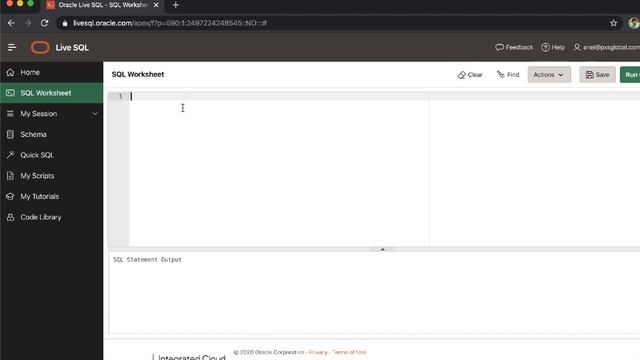The width and height of the screenshot is (640, 360).
Task: Click the site lock icon
Action: [x=64, y=23]
